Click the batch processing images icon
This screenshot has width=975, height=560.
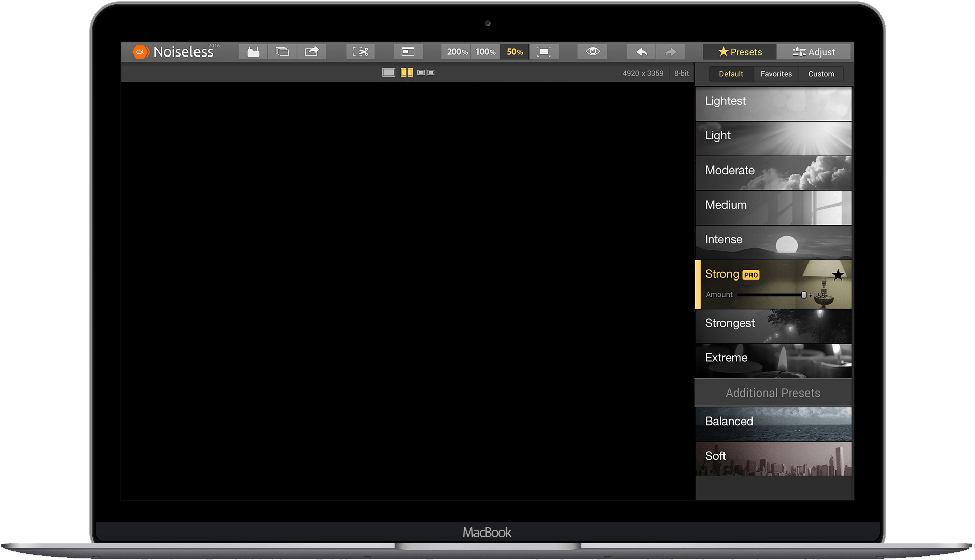(283, 52)
